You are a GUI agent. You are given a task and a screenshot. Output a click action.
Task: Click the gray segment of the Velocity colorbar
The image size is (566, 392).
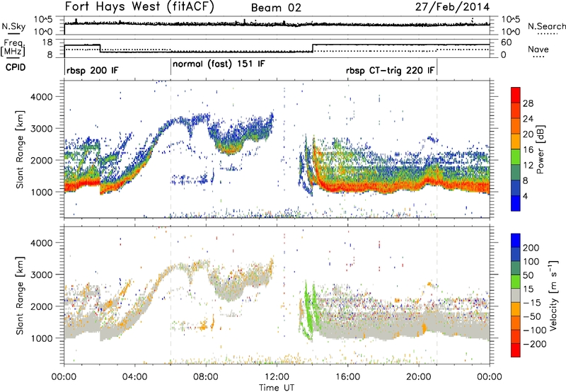[516, 295]
